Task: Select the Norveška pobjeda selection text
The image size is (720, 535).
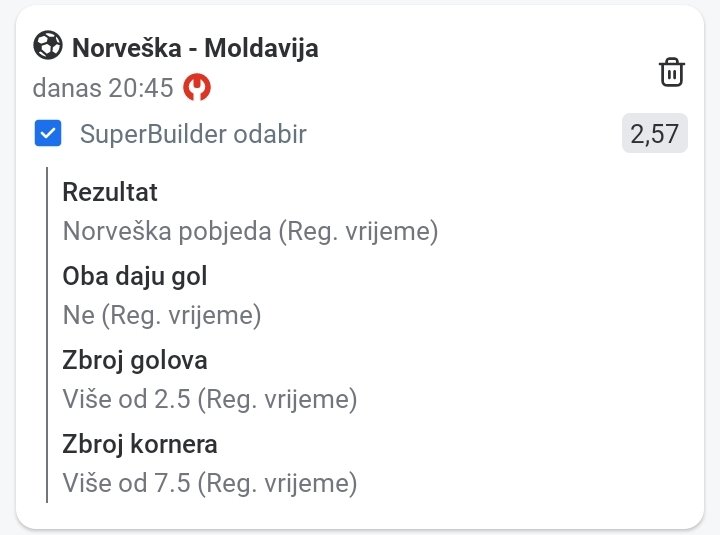Action: point(250,232)
